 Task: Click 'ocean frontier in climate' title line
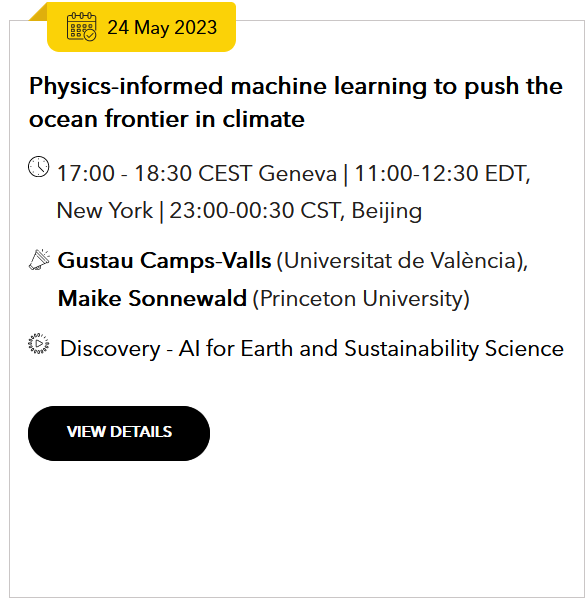tap(167, 119)
